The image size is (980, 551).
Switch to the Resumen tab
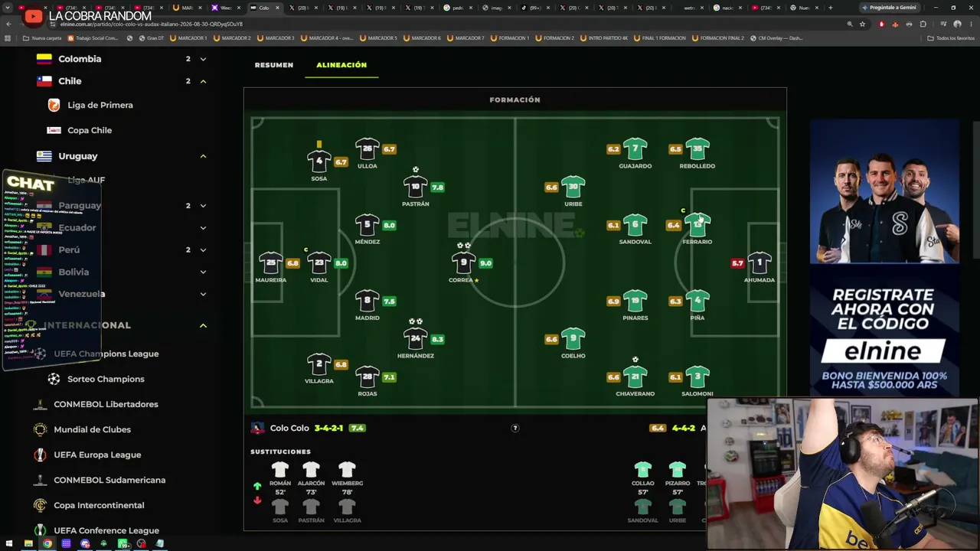click(274, 65)
